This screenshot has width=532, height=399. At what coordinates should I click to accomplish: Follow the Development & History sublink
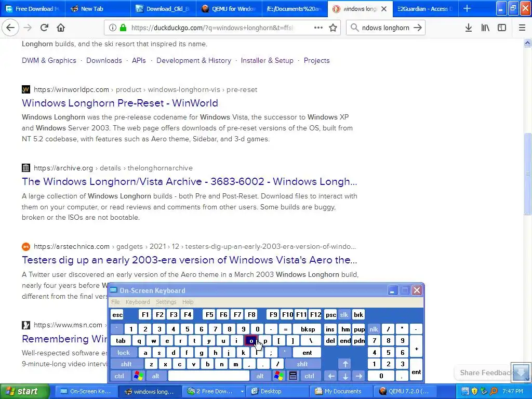194,60
